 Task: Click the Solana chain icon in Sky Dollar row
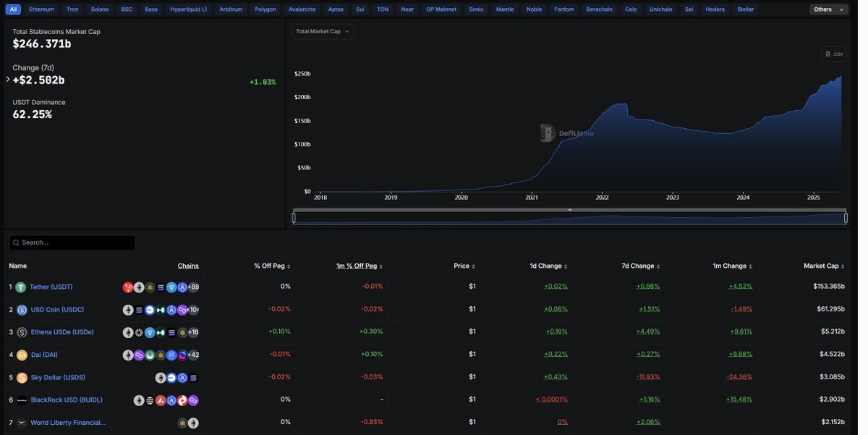(x=193, y=378)
